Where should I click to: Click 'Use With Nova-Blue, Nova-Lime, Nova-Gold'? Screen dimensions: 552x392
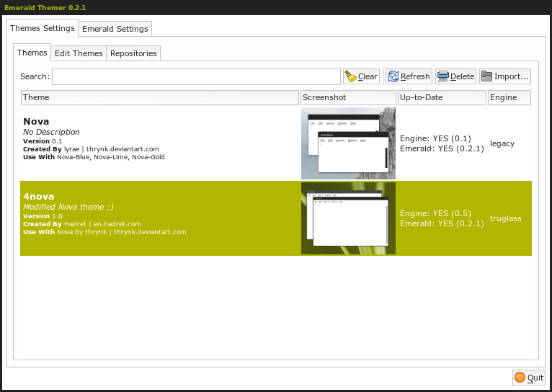pos(94,157)
